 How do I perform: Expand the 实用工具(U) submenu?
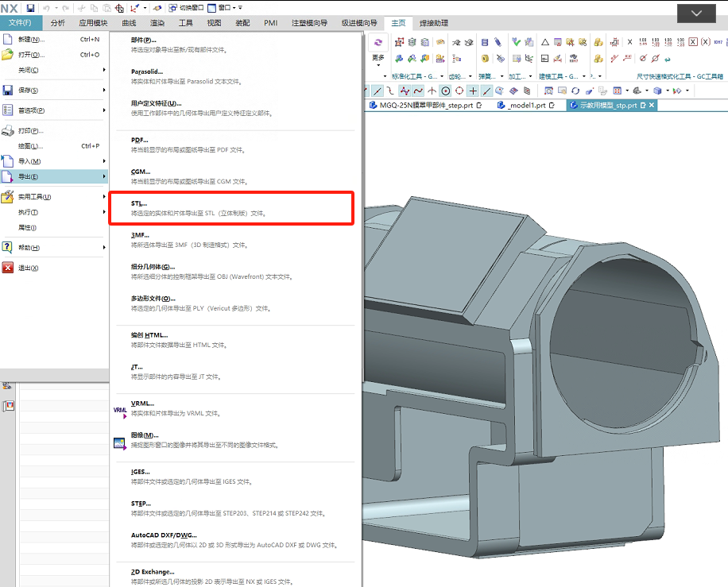[x=54, y=197]
